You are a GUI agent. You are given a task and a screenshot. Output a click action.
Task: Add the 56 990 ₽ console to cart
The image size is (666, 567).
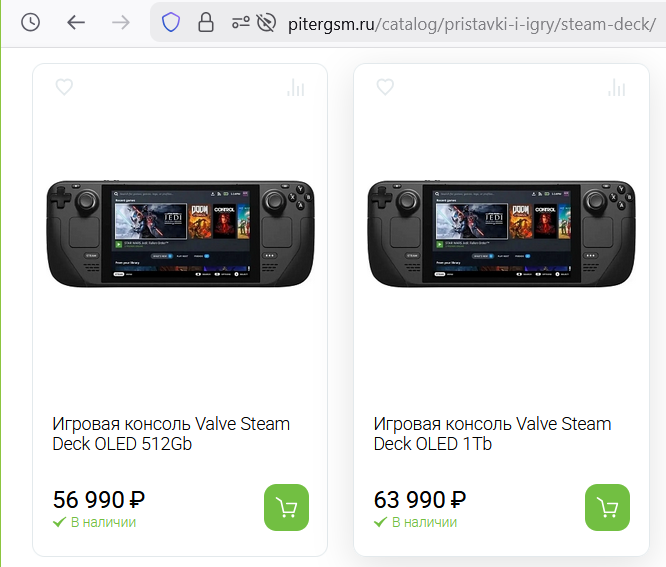286,508
